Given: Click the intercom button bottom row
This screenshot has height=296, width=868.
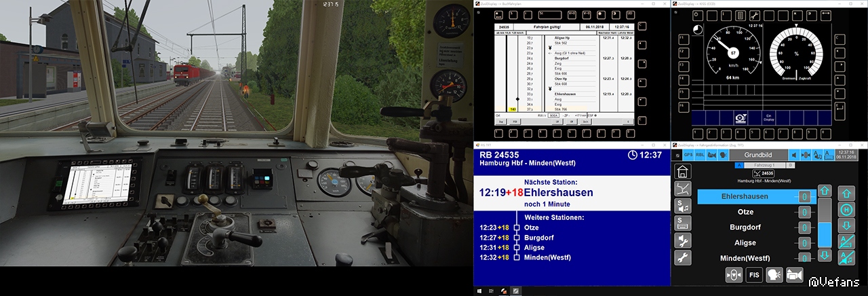Looking at the screenshot, I should 734,275.
